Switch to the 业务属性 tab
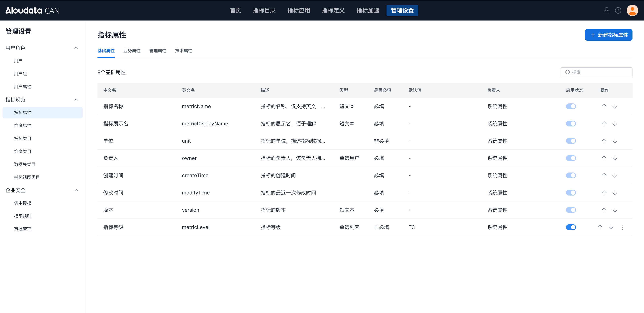 (x=132, y=51)
